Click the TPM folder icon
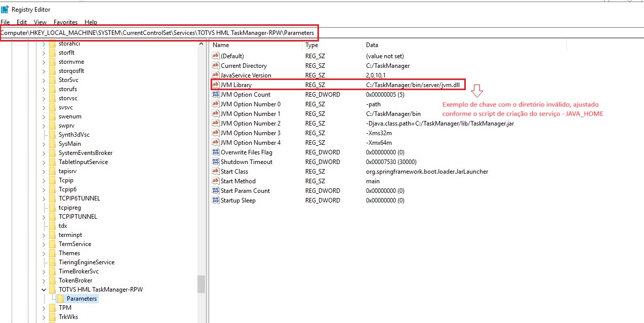644x323 pixels. click(52, 308)
